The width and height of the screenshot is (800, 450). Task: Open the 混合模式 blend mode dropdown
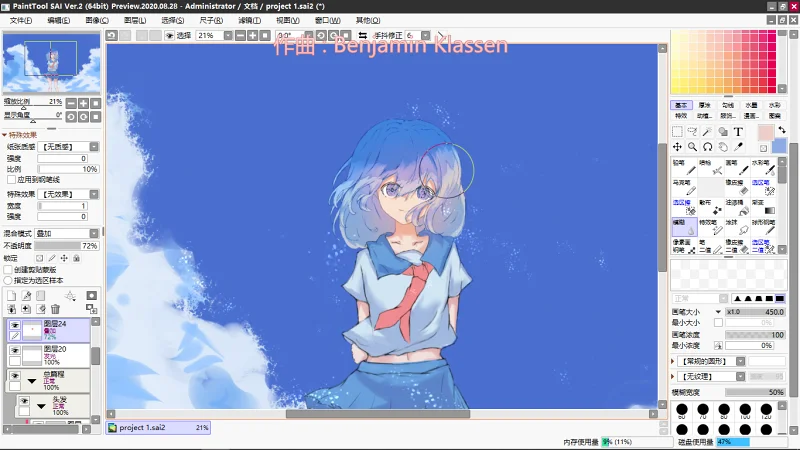(x=94, y=233)
